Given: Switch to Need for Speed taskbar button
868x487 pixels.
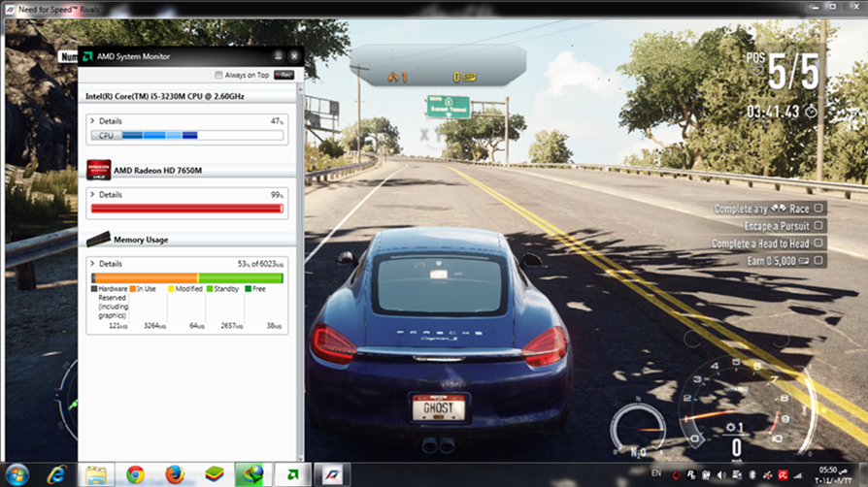Looking at the screenshot, I should click(332, 474).
